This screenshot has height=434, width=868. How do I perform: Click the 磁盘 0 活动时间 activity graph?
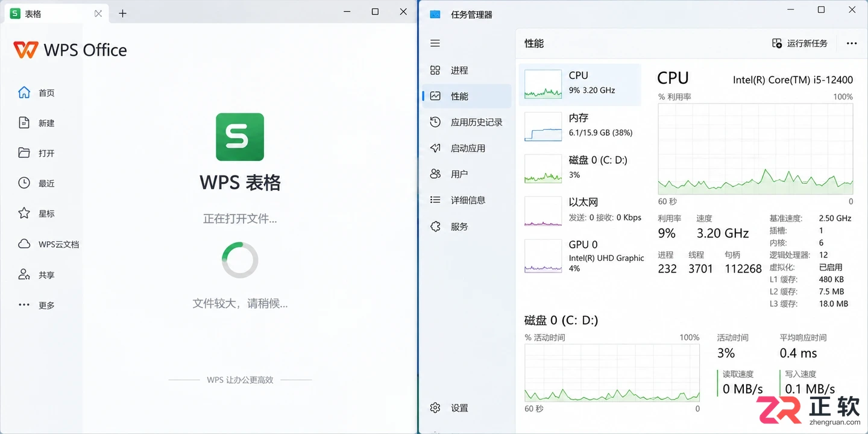(612, 373)
